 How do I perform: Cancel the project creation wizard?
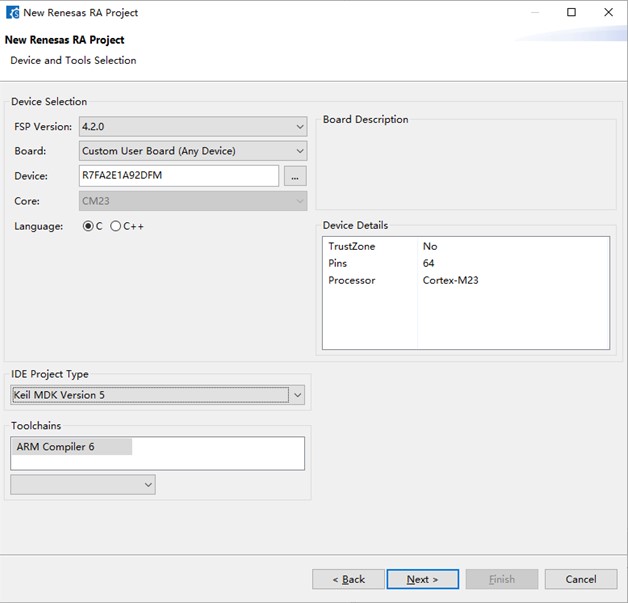click(x=580, y=579)
